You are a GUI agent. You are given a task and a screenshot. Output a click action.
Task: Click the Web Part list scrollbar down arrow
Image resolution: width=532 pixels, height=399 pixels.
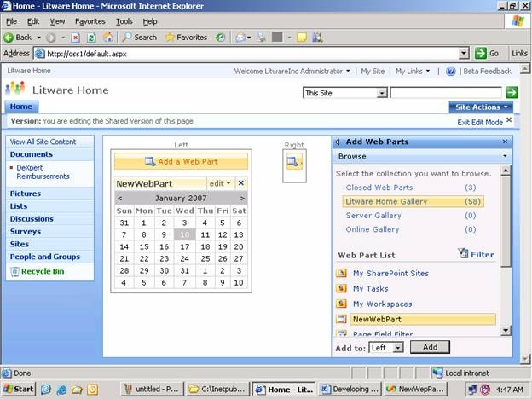click(506, 330)
